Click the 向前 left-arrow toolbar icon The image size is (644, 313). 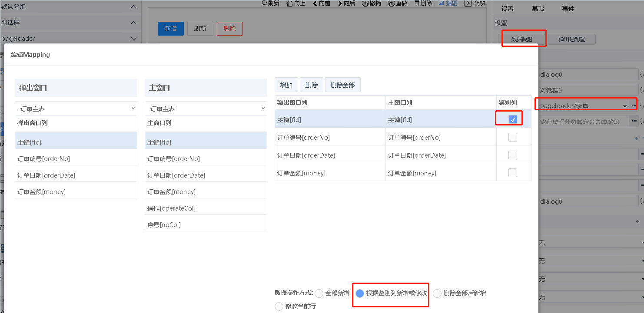coord(315,3)
